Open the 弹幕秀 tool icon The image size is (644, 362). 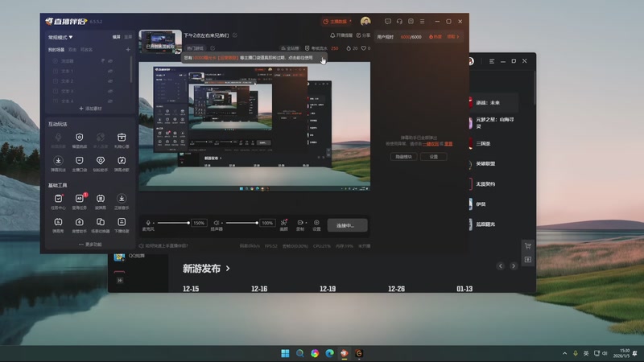tap(58, 222)
